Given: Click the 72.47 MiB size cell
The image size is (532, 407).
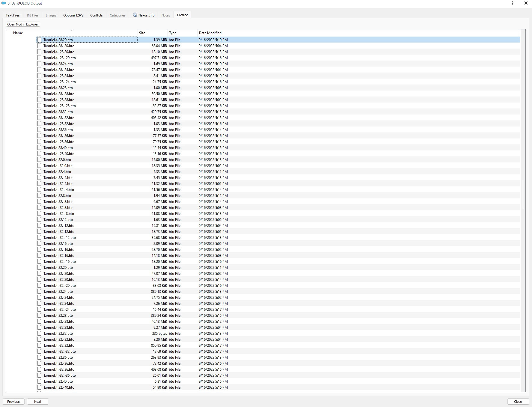Looking at the screenshot, I should coord(159,70).
